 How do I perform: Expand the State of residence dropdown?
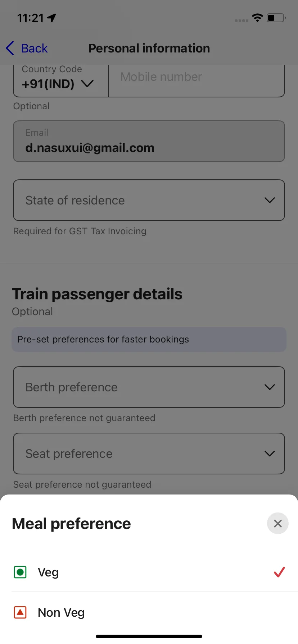coord(149,200)
